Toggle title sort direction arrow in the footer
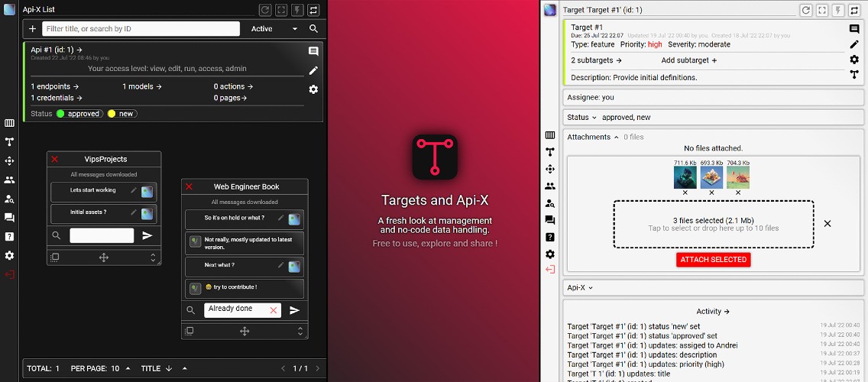Screen dimensions: 868x382 pyautogui.click(x=169, y=368)
